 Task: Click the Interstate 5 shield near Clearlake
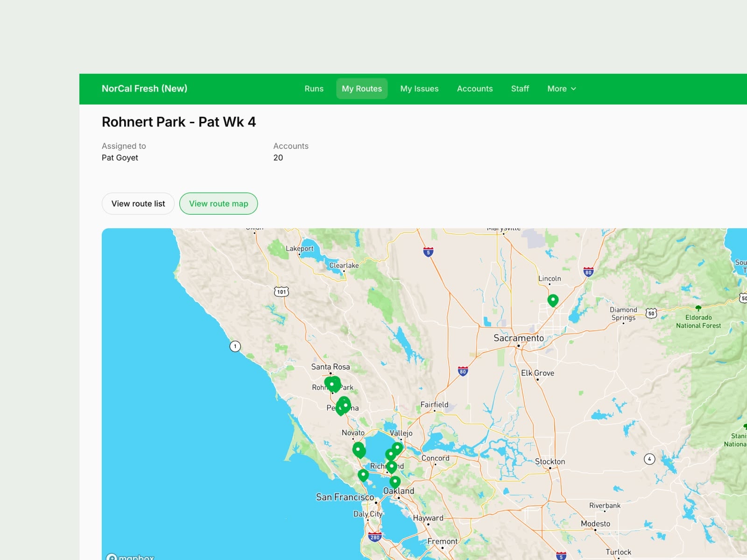pos(428,252)
